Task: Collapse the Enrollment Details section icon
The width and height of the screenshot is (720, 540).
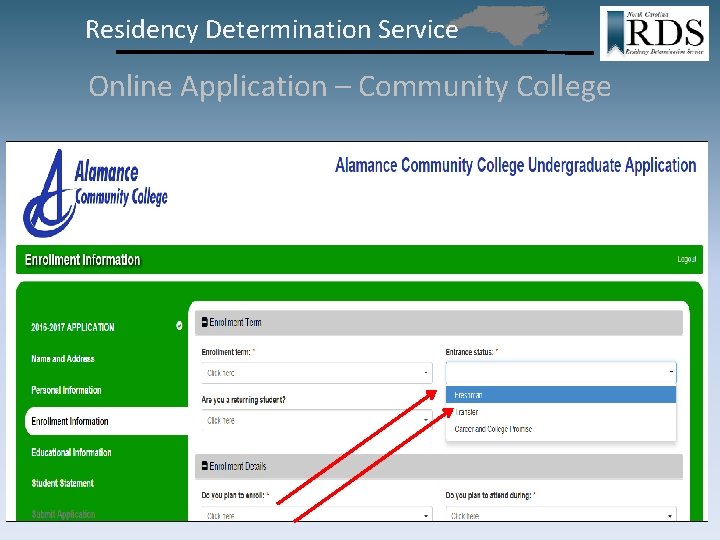Action: point(205,466)
